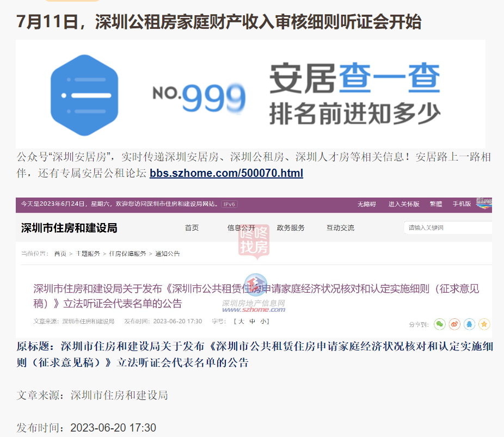Click the blue hexagon list logo
504x437 pixels.
point(84,95)
